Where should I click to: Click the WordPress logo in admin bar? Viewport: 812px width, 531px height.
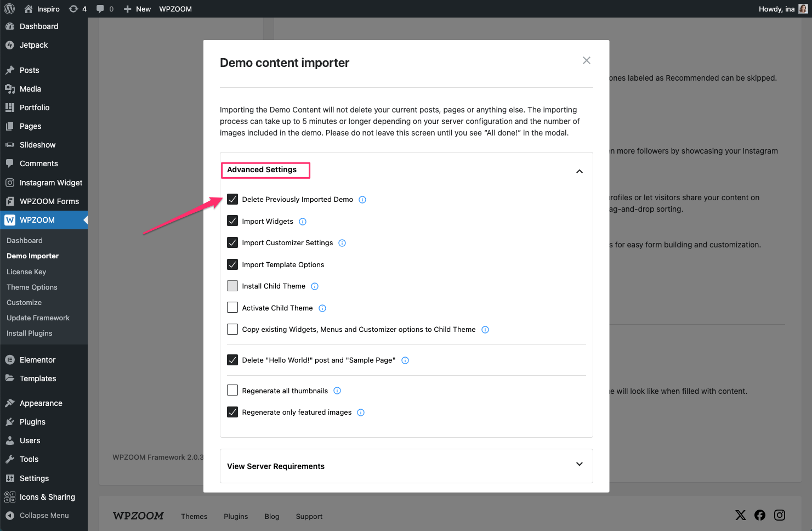(9, 9)
